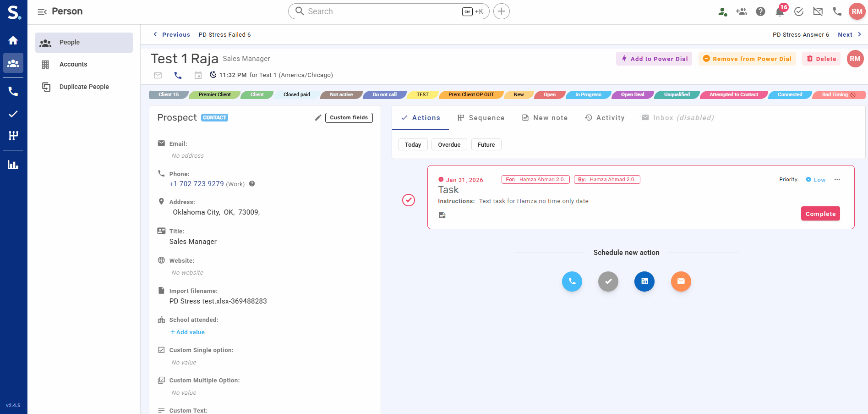Screen dimensions: 868x414
Task: Open the tasks checkmark section in left sidebar
Action: coord(13,114)
